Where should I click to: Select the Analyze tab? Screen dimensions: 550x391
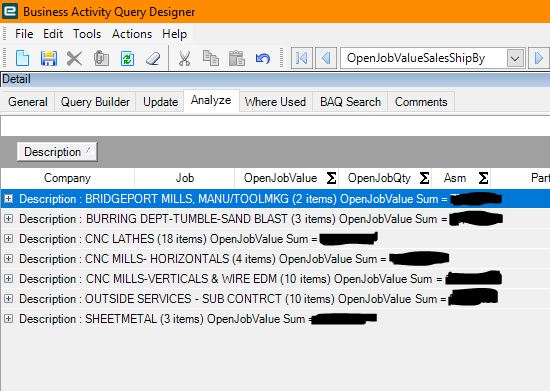211,101
